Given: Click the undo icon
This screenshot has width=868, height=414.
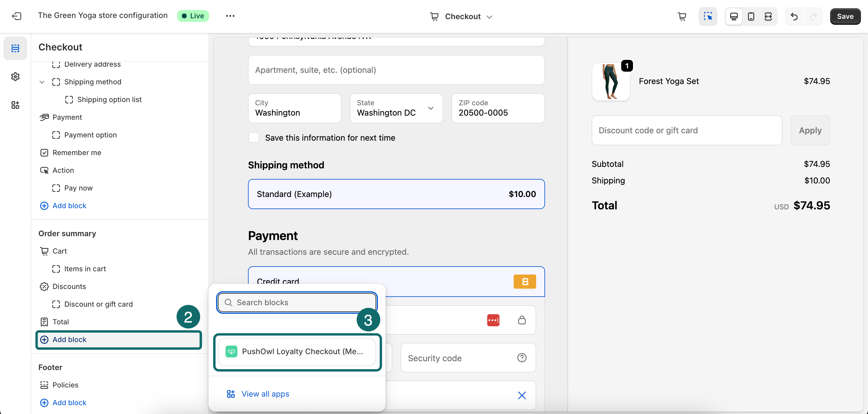Looking at the screenshot, I should coord(794,16).
